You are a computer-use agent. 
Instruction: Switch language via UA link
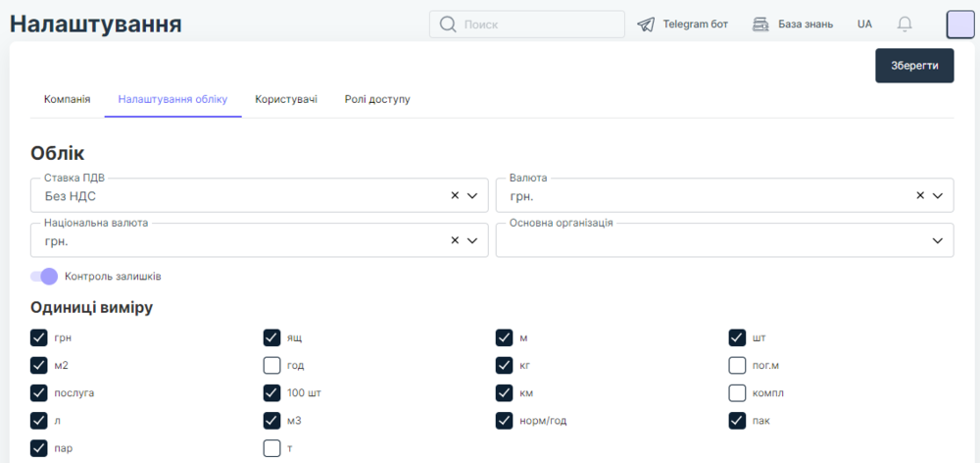tap(864, 25)
